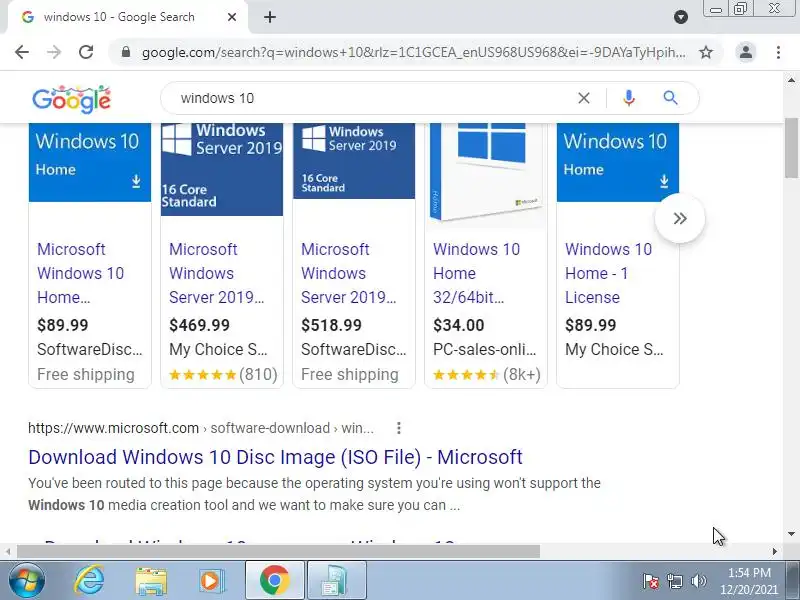Click the Chrome back arrow
The height and width of the screenshot is (600, 800).
click(x=22, y=52)
